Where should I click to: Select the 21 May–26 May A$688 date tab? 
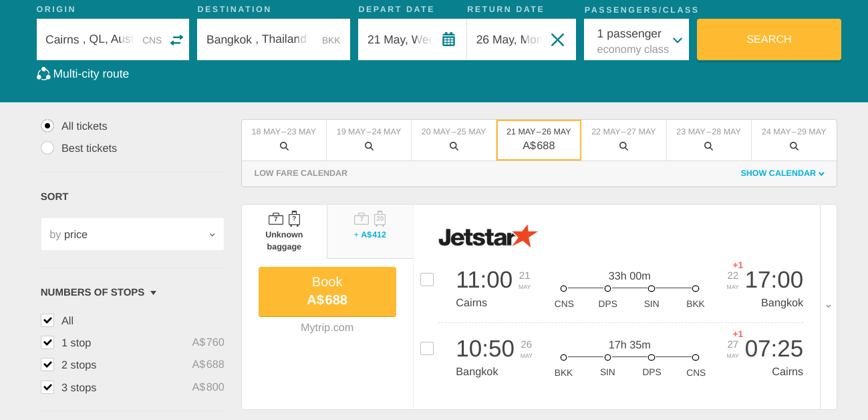pyautogui.click(x=539, y=140)
